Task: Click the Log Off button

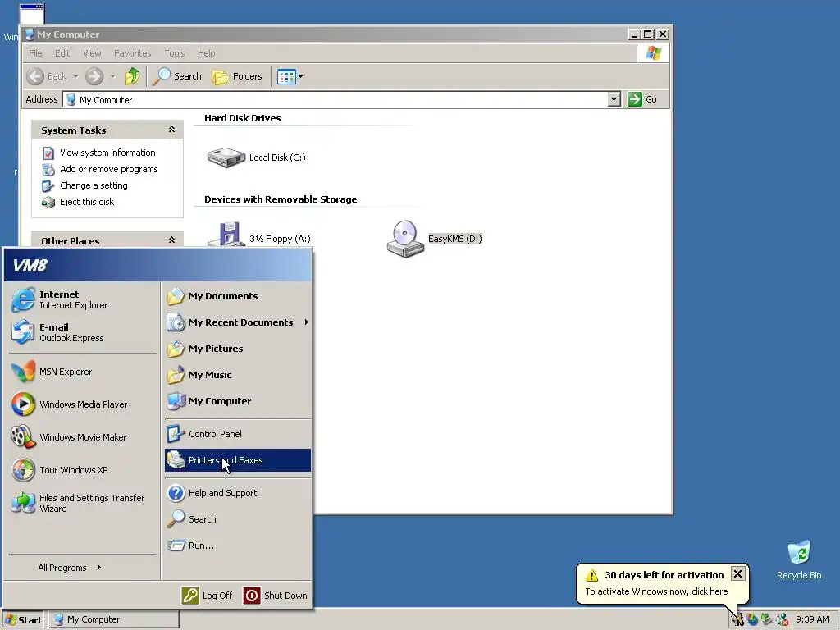Action: tap(208, 596)
